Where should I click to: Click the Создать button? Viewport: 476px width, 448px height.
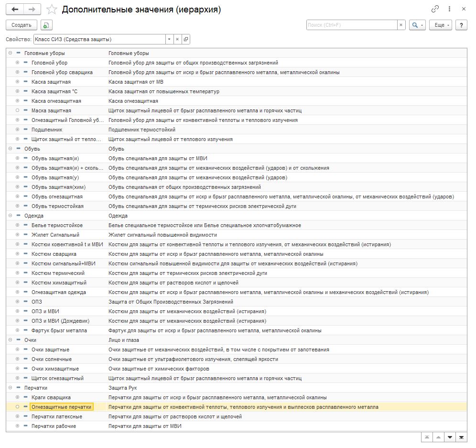pyautogui.click(x=21, y=25)
